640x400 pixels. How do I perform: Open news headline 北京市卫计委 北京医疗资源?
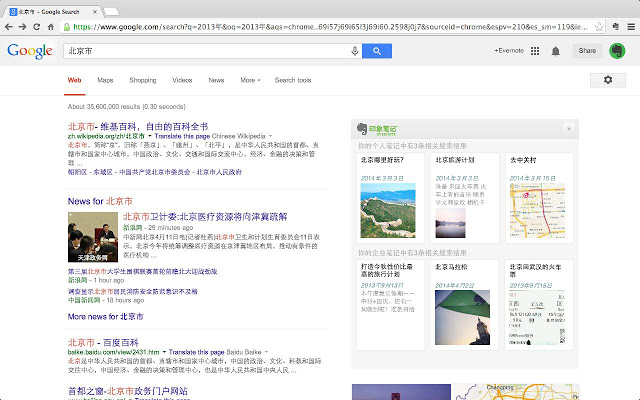[x=205, y=217]
